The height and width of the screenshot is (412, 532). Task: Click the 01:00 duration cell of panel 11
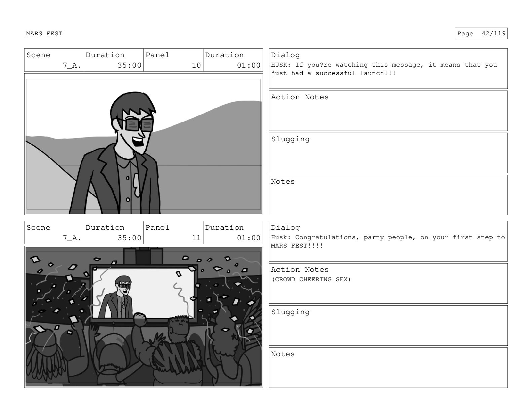(x=233, y=233)
